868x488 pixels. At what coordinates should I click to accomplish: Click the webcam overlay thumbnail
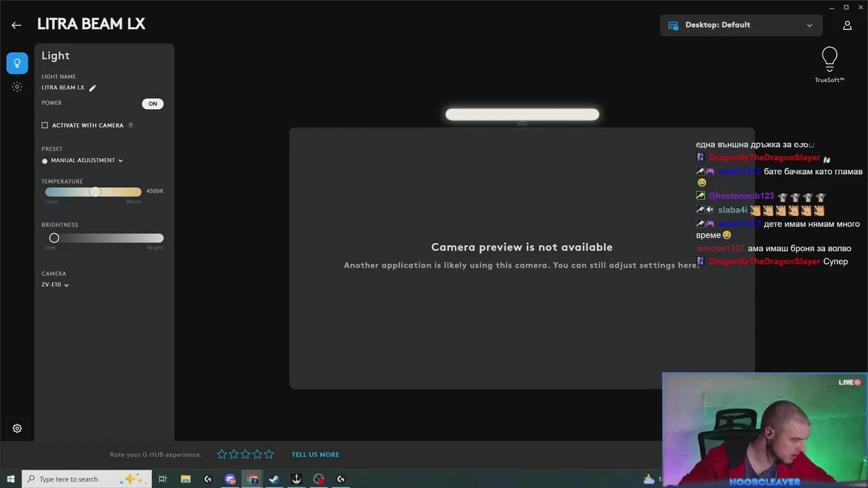click(765, 430)
